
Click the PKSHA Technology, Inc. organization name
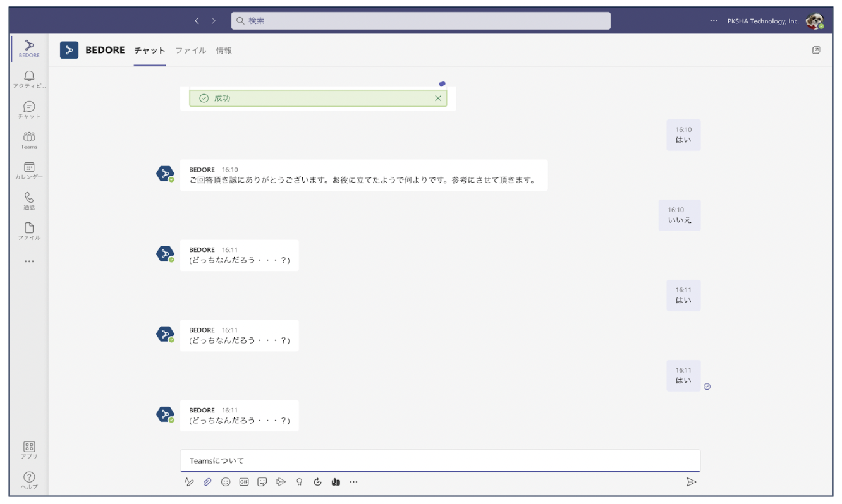pos(763,21)
